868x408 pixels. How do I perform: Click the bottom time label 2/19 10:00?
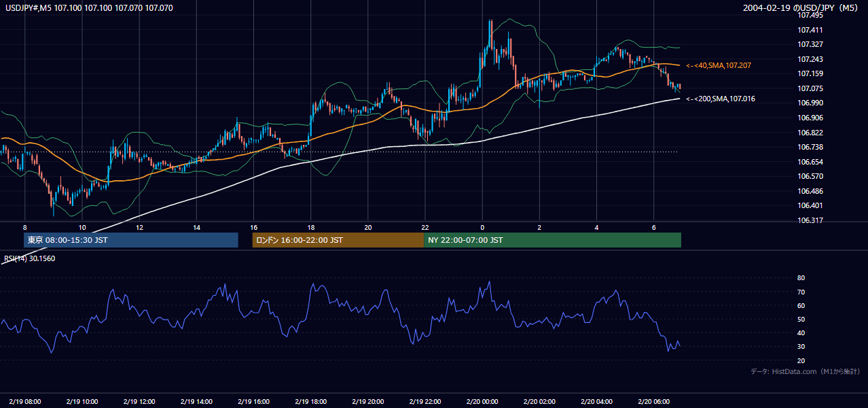tap(82, 402)
